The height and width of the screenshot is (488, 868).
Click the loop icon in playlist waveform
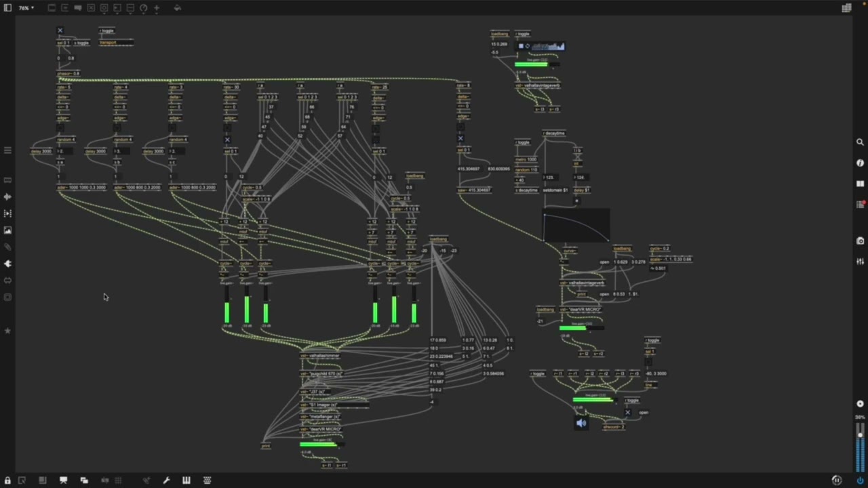pyautogui.click(x=528, y=46)
